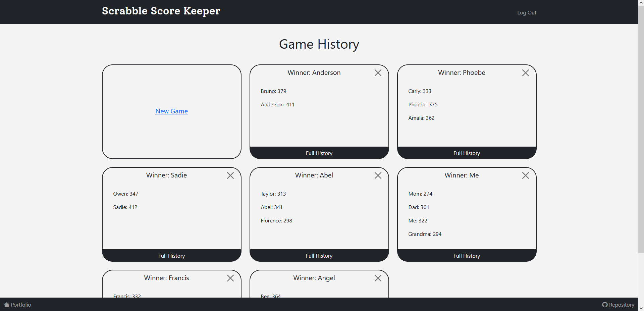
Task: Click the 'Amala: 362' score
Action: coord(421,118)
